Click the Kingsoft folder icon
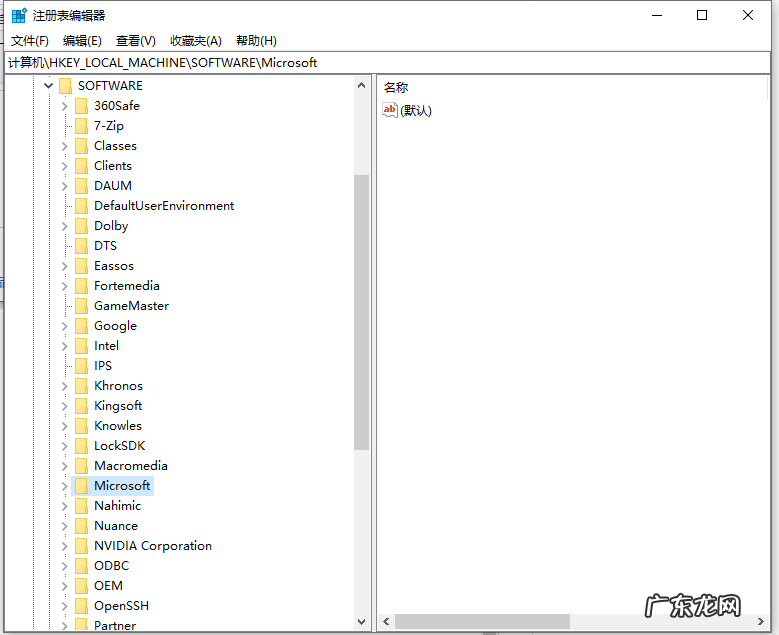 81,406
